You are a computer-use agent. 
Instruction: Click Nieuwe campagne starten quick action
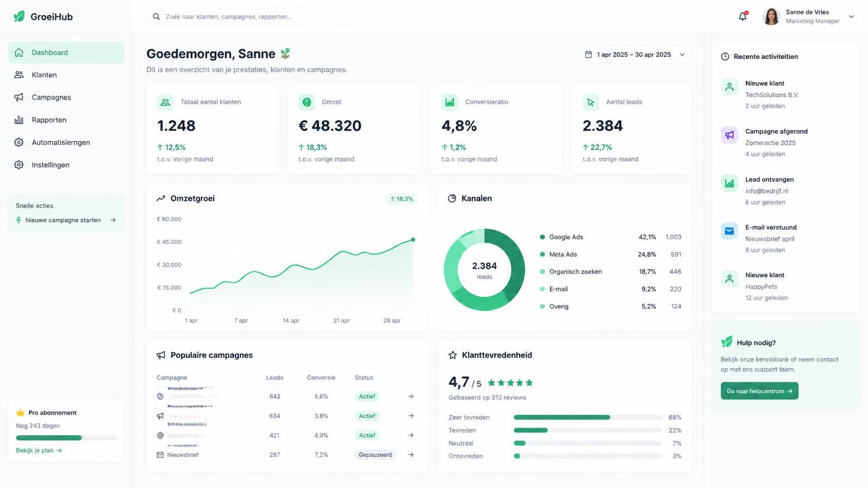tap(66, 220)
